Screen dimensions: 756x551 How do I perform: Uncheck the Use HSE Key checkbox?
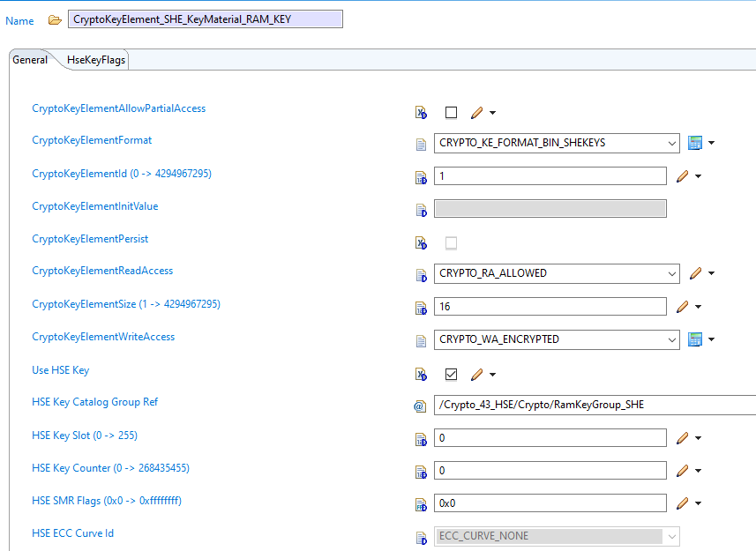(x=451, y=374)
